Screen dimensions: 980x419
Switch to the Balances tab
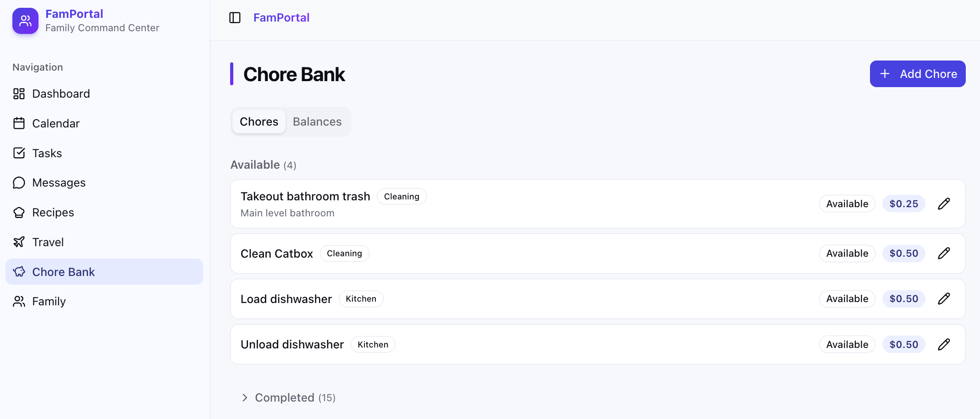pos(317,122)
